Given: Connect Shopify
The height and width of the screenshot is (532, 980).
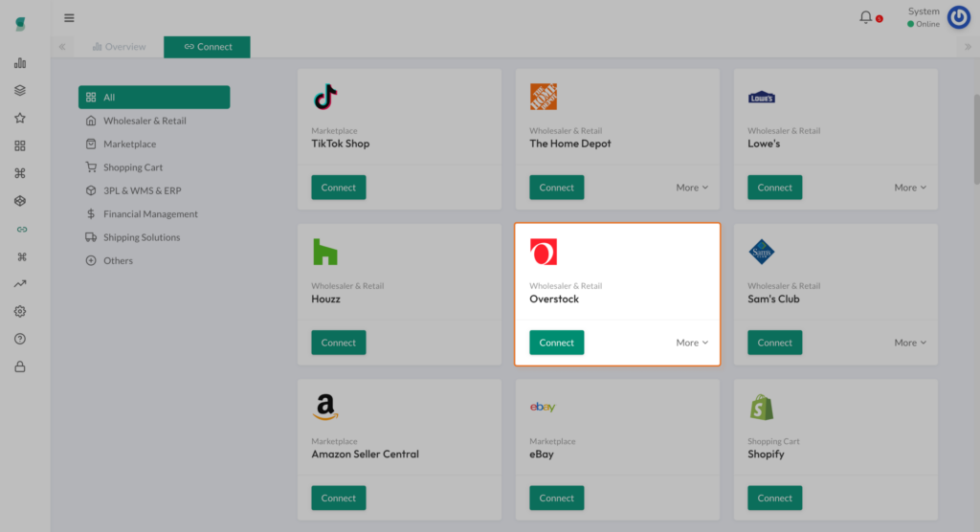Looking at the screenshot, I should click(774, 499).
